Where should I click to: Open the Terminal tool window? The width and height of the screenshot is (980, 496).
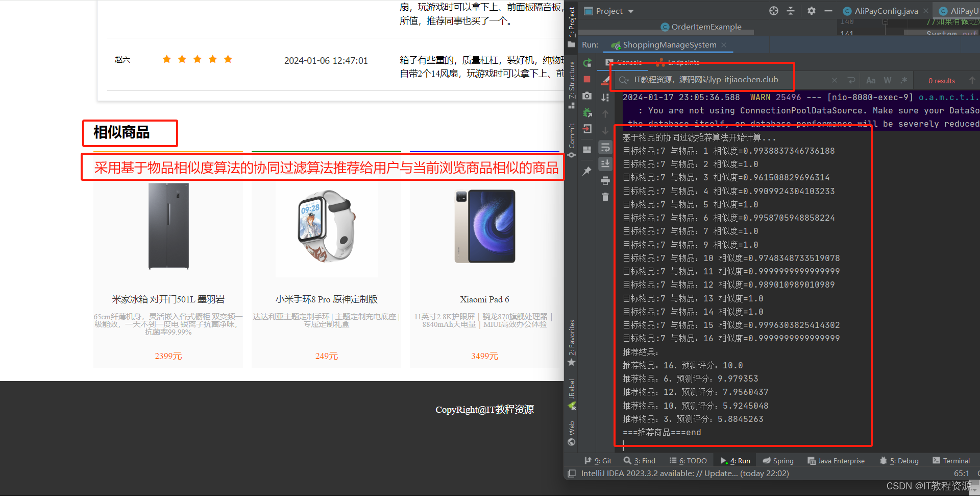pyautogui.click(x=951, y=461)
